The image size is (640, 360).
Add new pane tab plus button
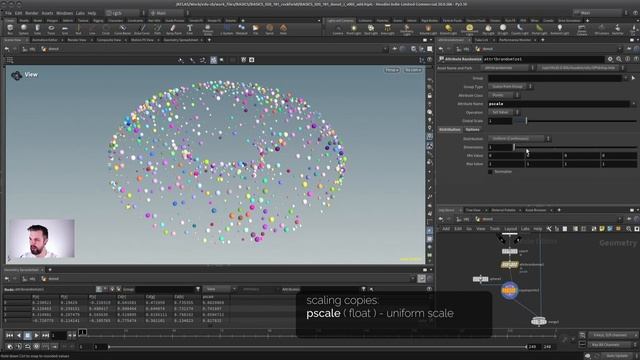(x=209, y=40)
